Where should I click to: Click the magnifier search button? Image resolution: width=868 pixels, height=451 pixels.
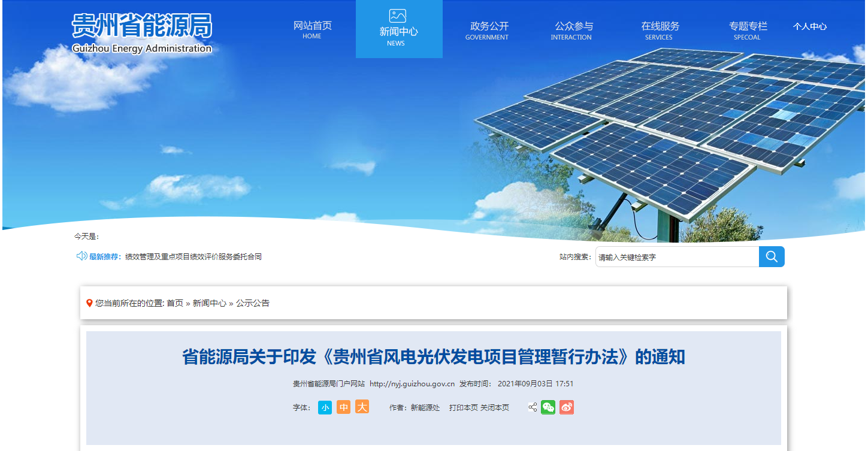tap(772, 257)
